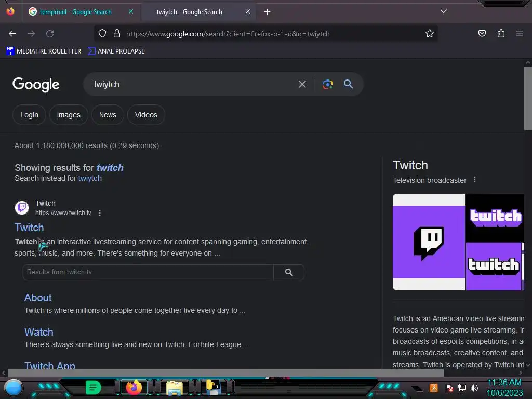Reload the page with the refresh icon
The height and width of the screenshot is (399, 532).
coord(50,34)
